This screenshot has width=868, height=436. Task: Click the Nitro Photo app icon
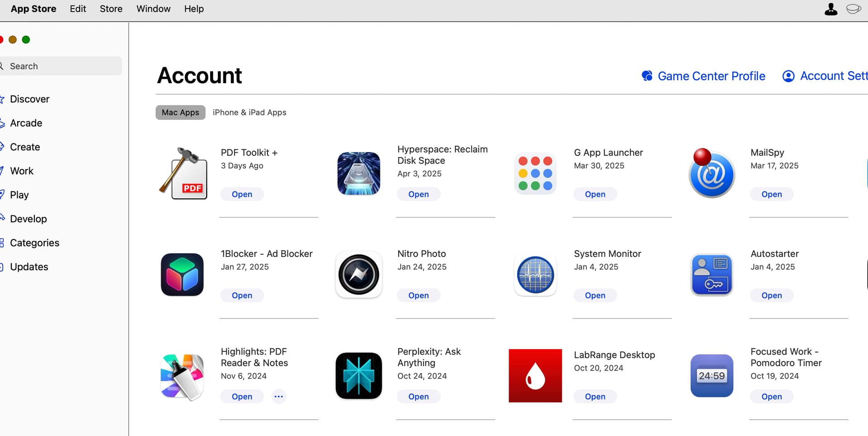click(x=359, y=275)
